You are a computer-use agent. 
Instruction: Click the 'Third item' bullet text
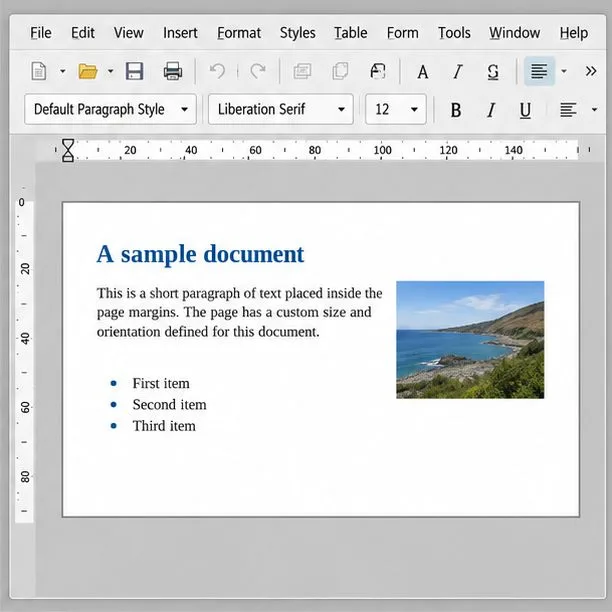(164, 426)
